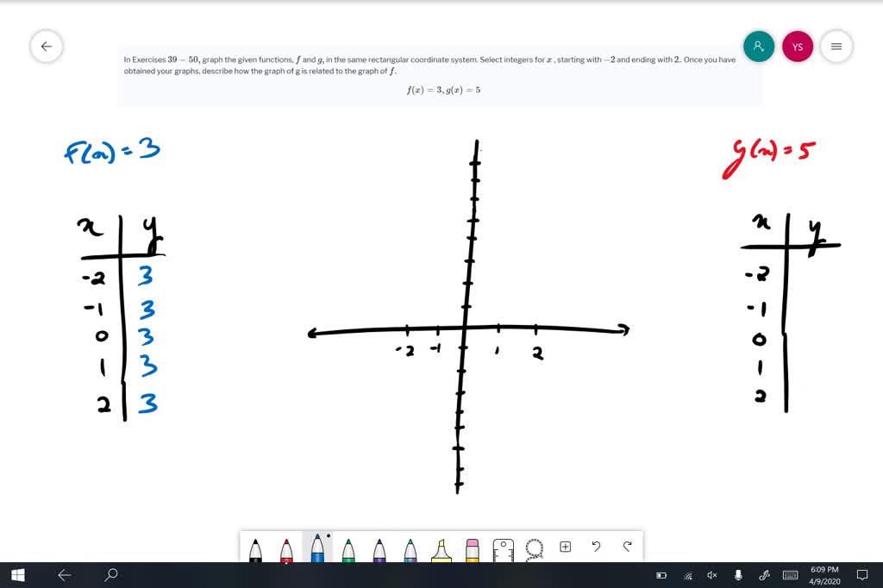Pick the green pencil tool
883x588 pixels.
(x=348, y=549)
